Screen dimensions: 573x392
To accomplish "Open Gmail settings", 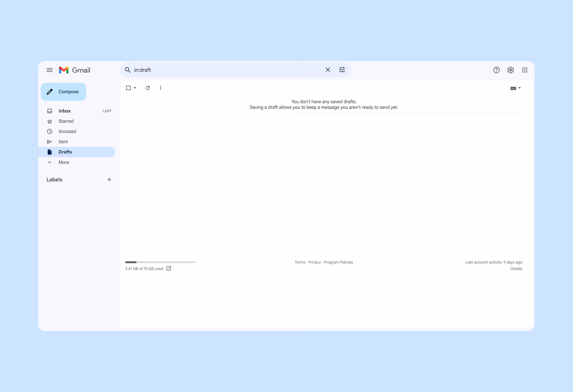I will (x=510, y=70).
